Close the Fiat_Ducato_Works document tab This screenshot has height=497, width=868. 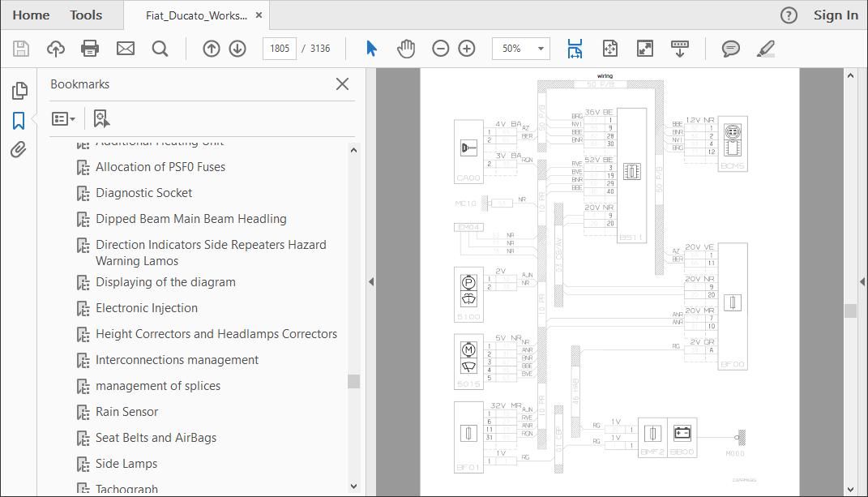coord(259,15)
